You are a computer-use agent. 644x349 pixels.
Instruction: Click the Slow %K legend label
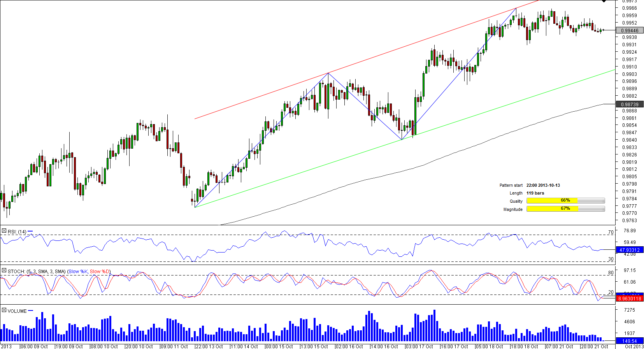click(78, 271)
